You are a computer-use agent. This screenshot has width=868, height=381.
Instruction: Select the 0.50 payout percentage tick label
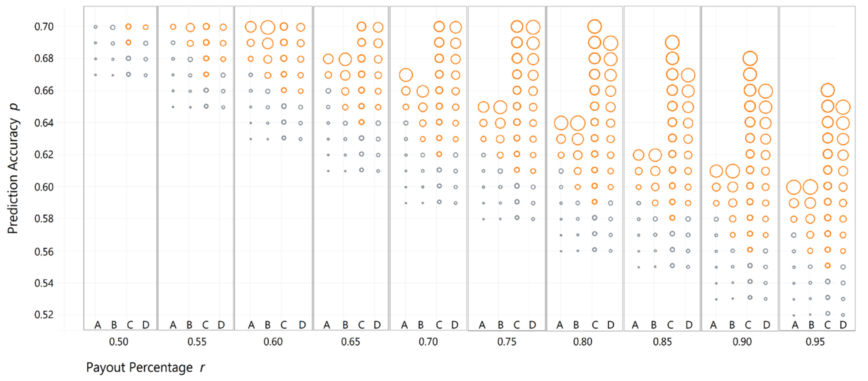[x=119, y=342]
